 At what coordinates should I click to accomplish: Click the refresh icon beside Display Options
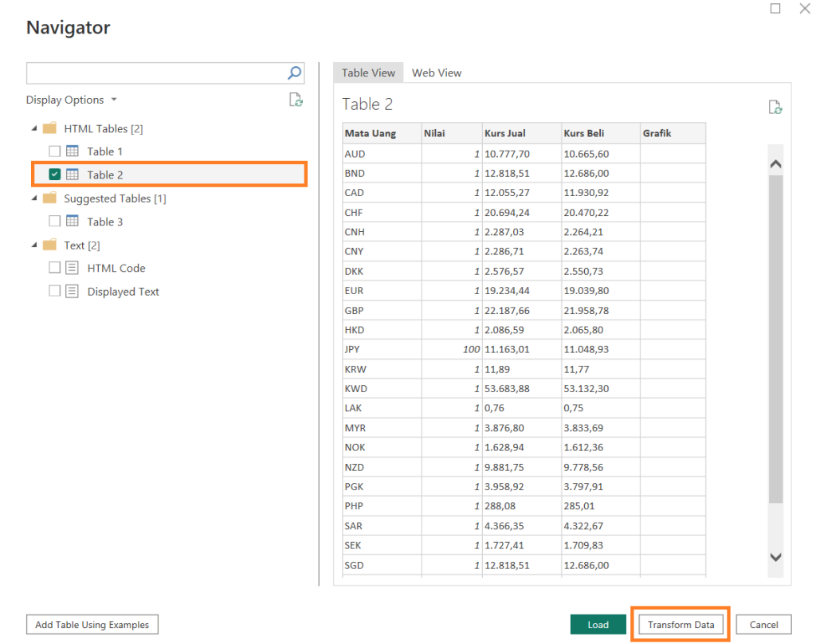(x=296, y=100)
